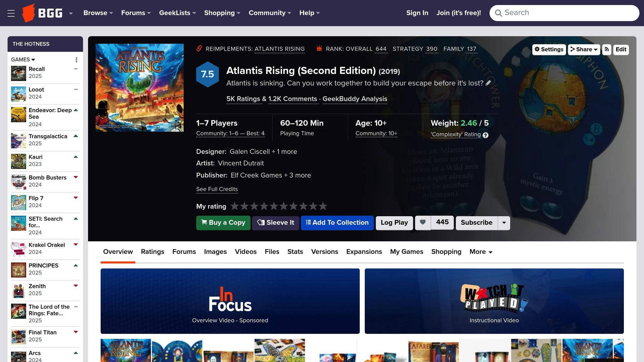Image resolution: width=644 pixels, height=362 pixels.
Task: Open the Watch It Played instructional video
Action: tap(494, 301)
